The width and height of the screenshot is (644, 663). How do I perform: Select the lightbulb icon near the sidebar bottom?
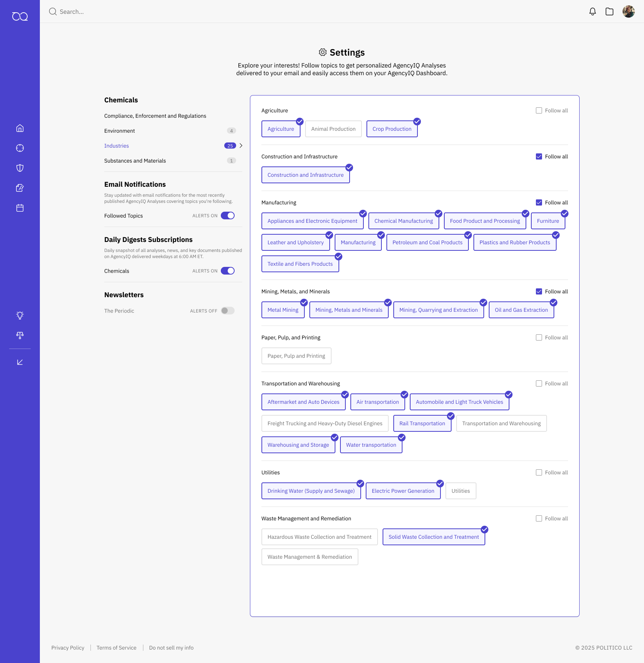20,315
